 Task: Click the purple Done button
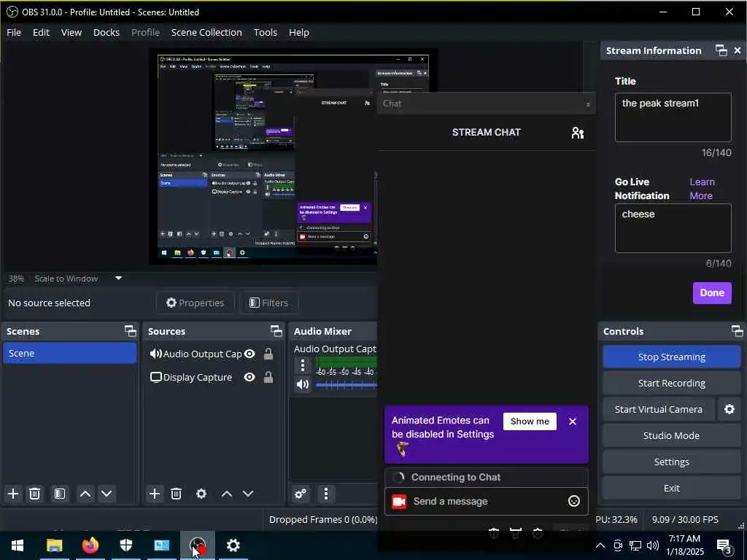712,293
